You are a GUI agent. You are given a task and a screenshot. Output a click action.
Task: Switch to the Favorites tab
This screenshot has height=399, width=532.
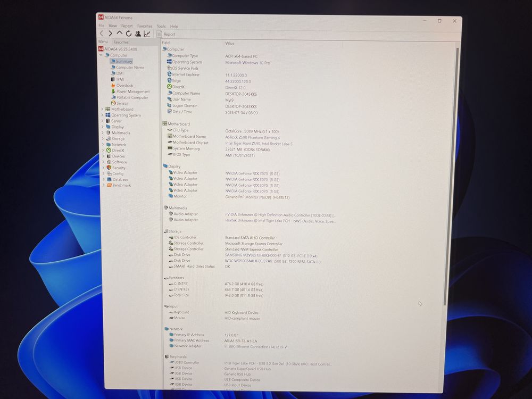point(121,43)
